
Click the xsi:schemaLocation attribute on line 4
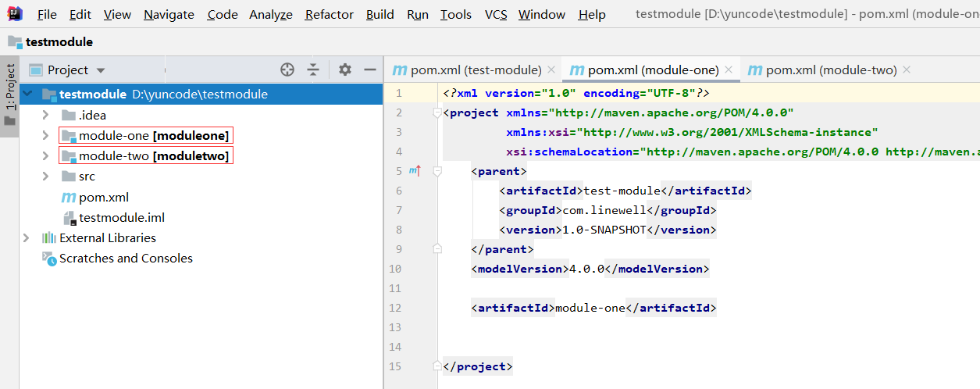pyautogui.click(x=742, y=152)
